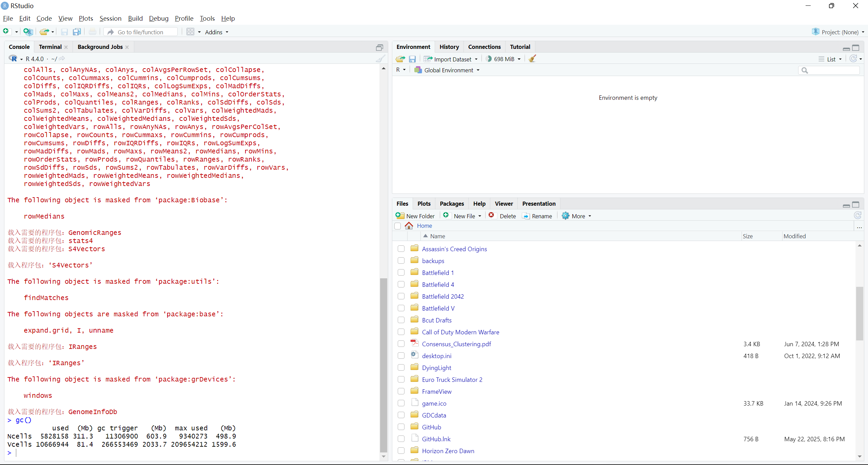Click the Home folder icon in Files

coord(409,226)
